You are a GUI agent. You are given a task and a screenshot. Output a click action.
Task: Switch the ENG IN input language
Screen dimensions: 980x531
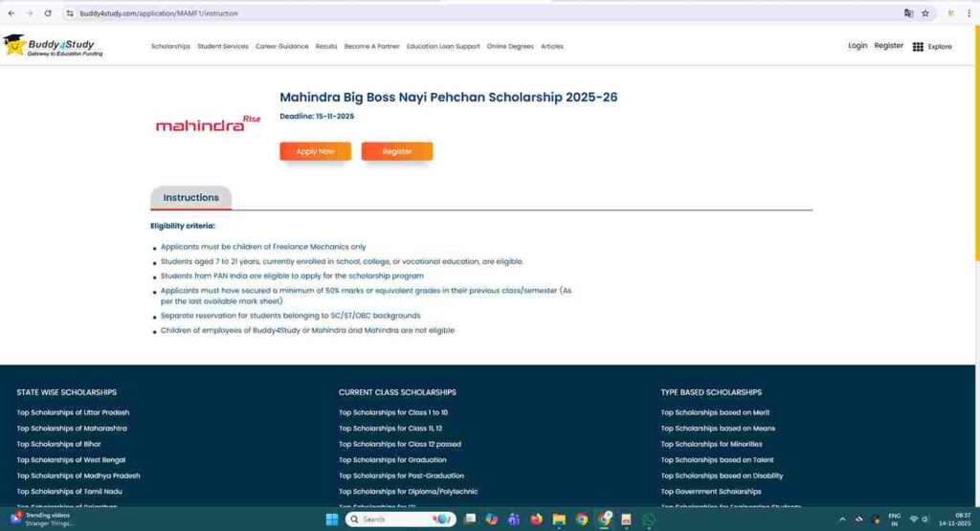pyautogui.click(x=895, y=520)
